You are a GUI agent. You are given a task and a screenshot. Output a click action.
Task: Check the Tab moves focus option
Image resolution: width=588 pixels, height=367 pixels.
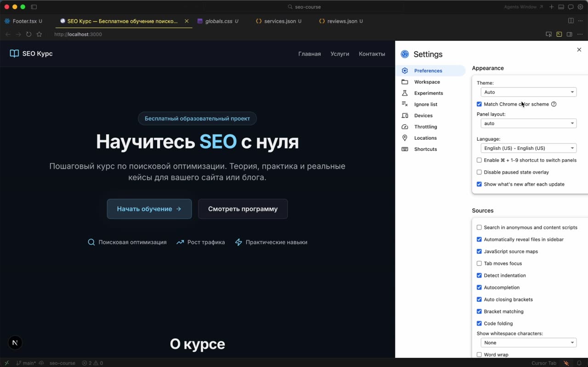479,264
